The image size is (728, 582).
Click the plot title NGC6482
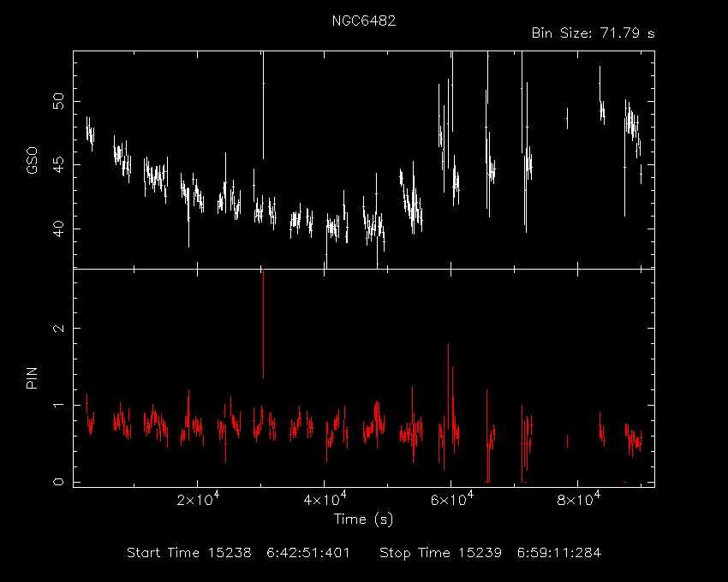[x=364, y=21]
